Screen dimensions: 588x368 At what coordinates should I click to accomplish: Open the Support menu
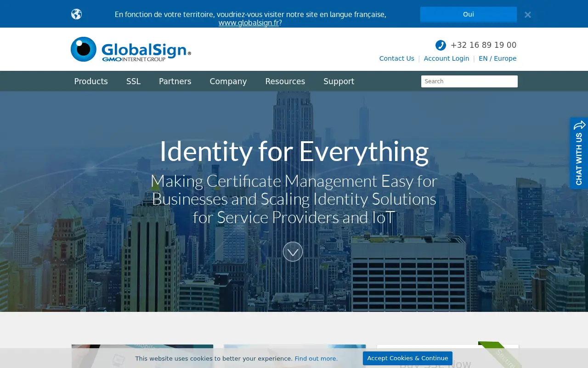pyautogui.click(x=339, y=81)
